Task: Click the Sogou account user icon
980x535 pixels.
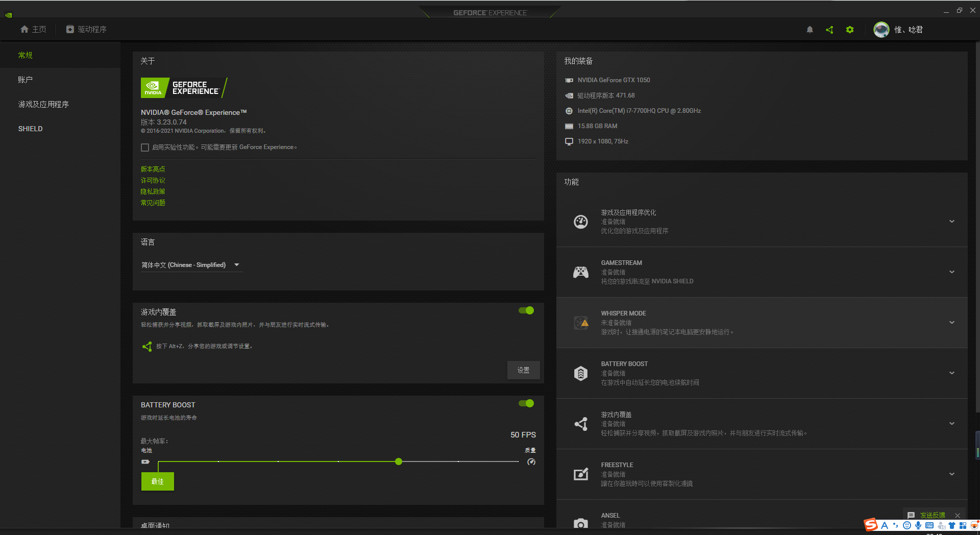Action: point(941,525)
